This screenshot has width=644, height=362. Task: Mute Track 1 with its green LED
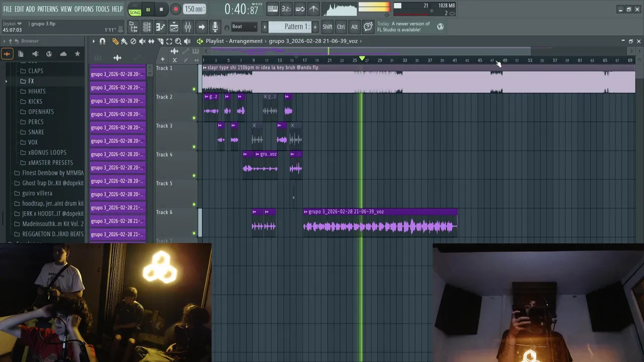tap(194, 89)
